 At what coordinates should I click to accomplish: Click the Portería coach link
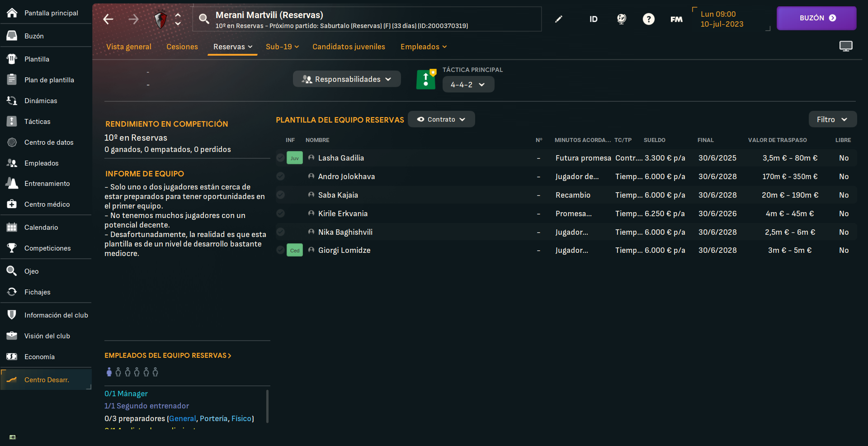(x=213, y=418)
